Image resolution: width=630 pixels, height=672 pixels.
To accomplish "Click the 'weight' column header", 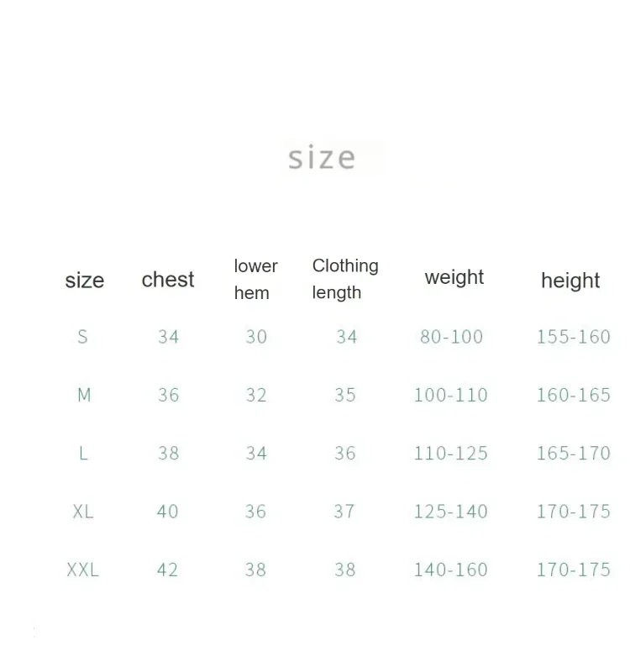I will point(454,279).
